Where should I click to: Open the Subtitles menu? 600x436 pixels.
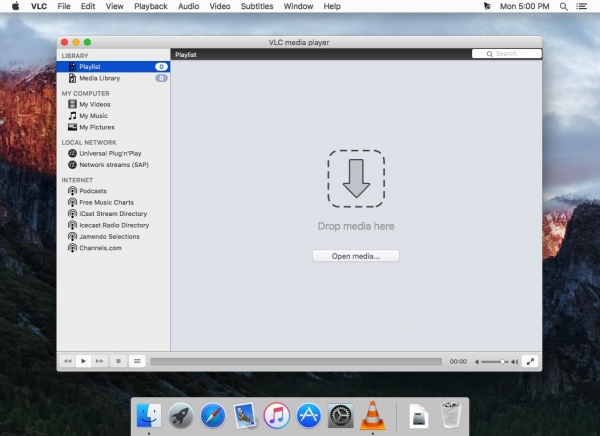coord(257,6)
